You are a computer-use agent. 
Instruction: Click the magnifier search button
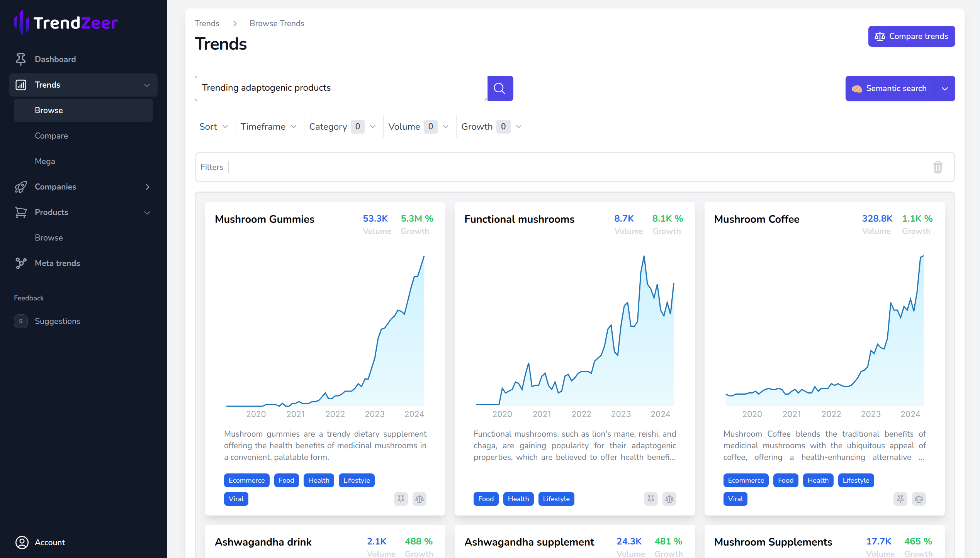500,88
